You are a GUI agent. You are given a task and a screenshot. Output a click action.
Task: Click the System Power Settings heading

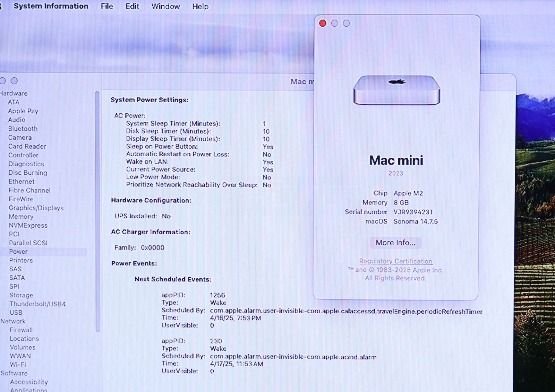pyautogui.click(x=150, y=100)
